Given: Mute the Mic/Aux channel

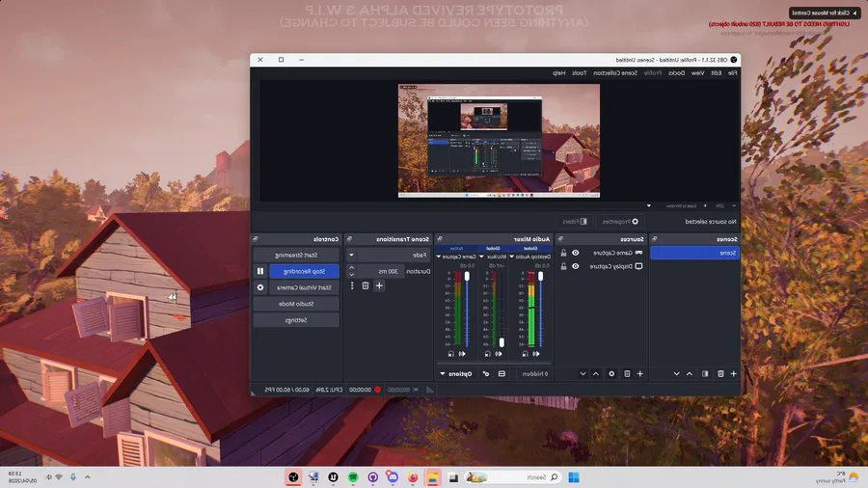Looking at the screenshot, I should (x=499, y=354).
